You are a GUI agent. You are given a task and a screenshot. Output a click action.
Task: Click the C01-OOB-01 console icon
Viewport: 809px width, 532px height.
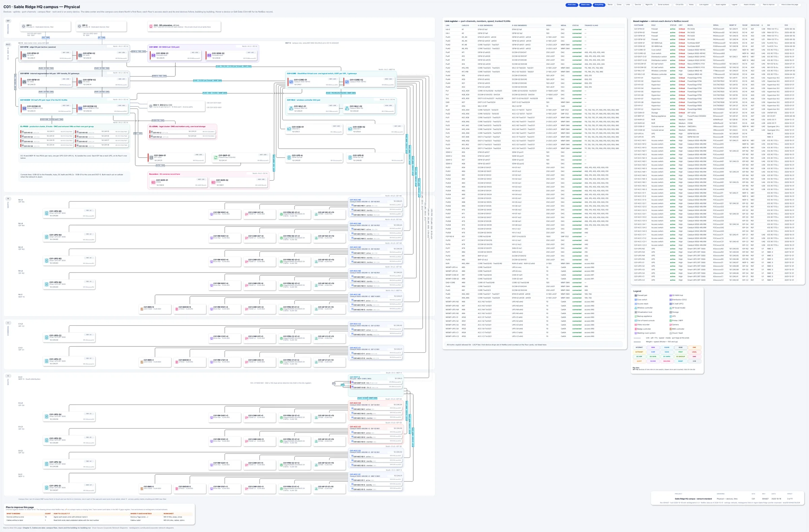289,128
